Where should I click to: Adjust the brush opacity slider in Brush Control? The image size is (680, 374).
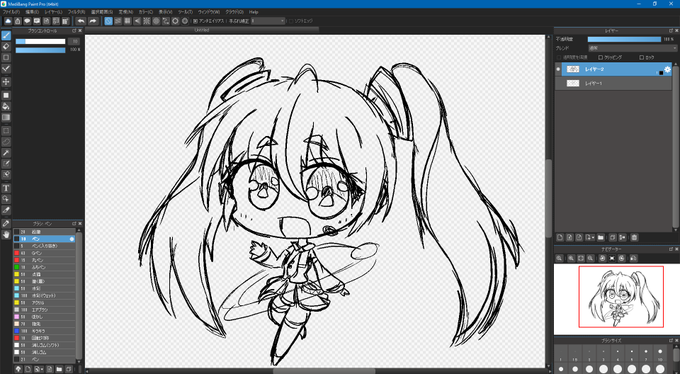click(40, 50)
